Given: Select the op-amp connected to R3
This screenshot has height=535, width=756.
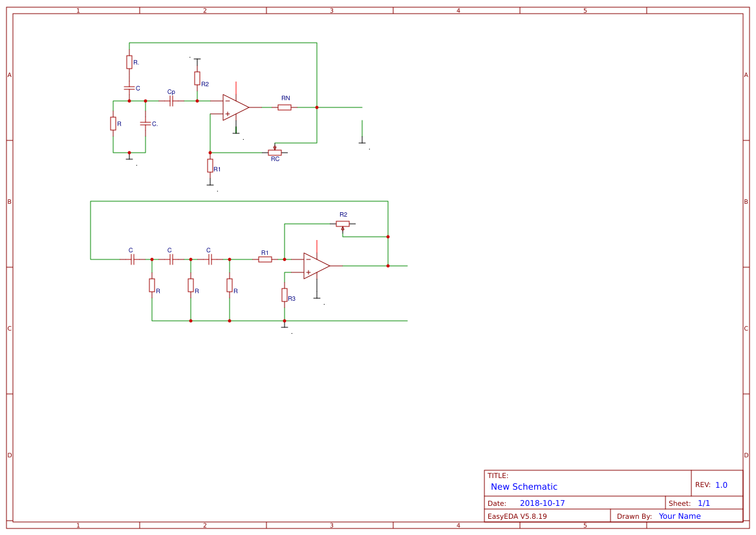Looking at the screenshot, I should 317,266.
